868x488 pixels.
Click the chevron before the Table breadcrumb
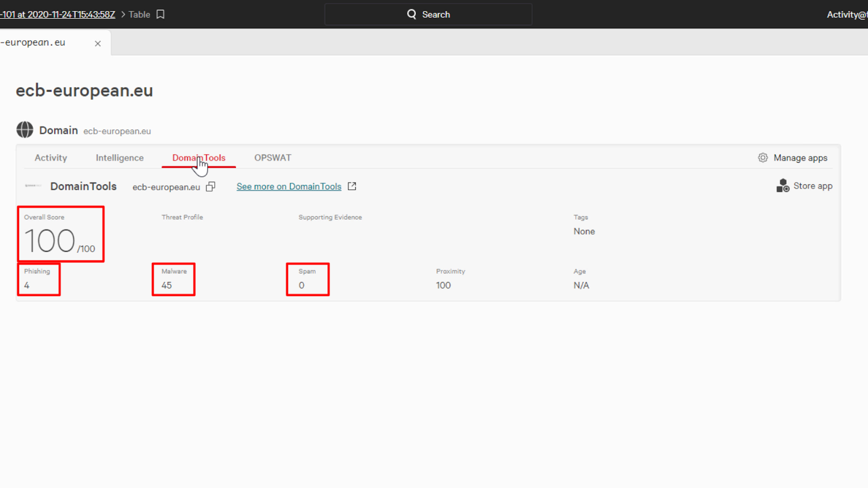pos(123,15)
